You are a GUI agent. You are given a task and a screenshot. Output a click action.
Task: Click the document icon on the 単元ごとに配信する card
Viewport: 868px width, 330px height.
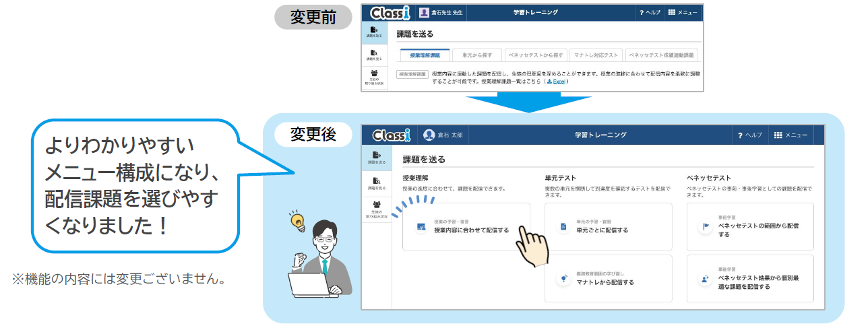coord(563,227)
